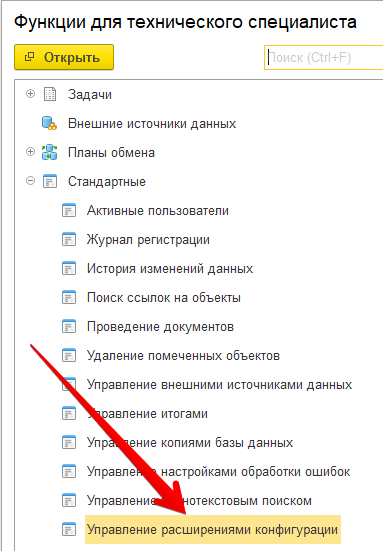Screen dimensions: 383x551
Task: Select the Задачи row
Action: coord(90,95)
